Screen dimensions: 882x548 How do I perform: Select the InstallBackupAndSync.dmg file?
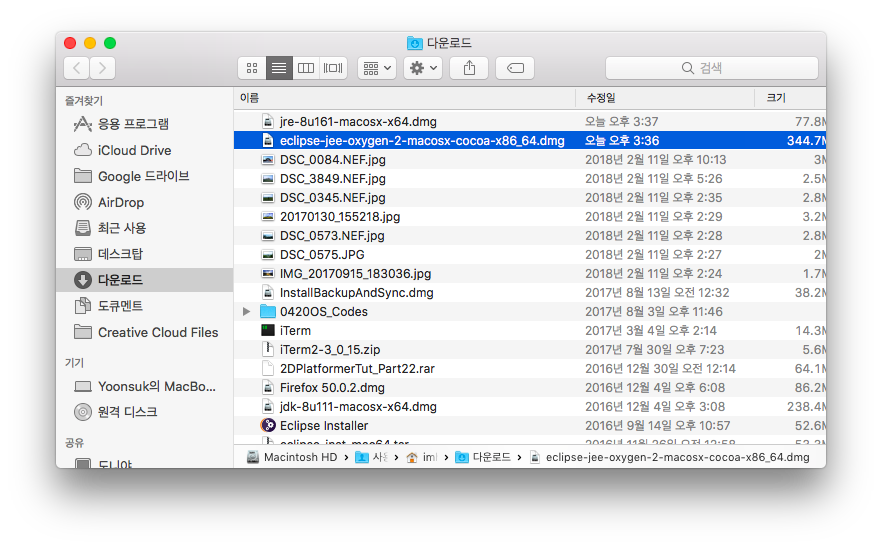[530, 293]
